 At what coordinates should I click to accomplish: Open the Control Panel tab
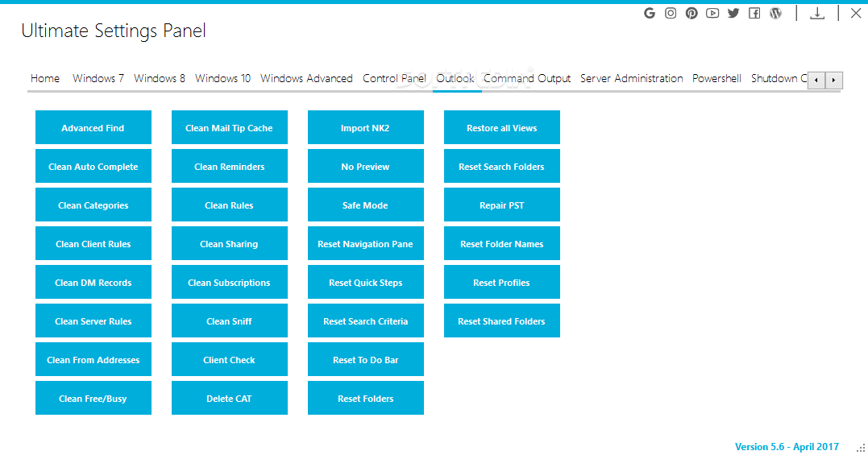pyautogui.click(x=394, y=78)
